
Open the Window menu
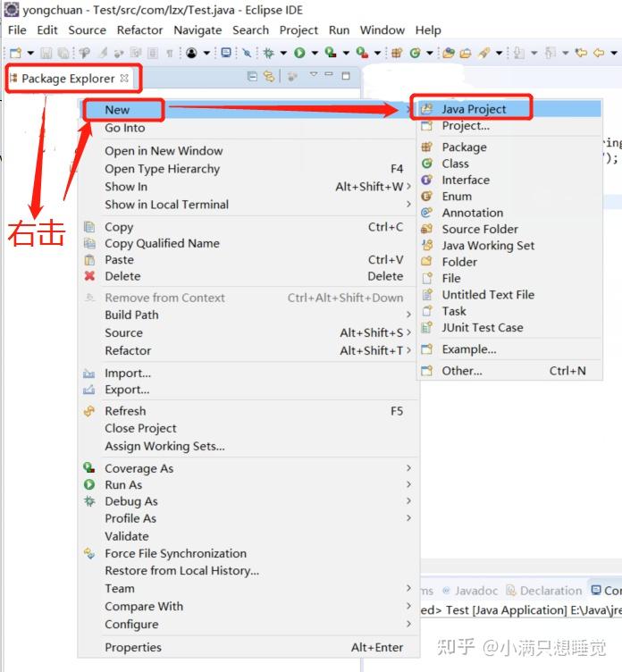point(382,30)
